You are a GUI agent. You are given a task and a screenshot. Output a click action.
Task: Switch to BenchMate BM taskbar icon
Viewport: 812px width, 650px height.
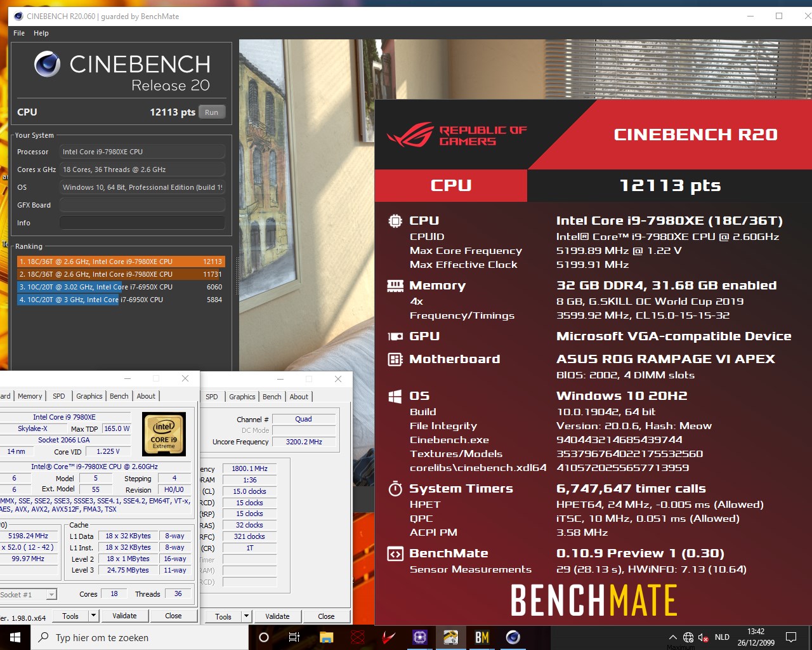(x=482, y=637)
